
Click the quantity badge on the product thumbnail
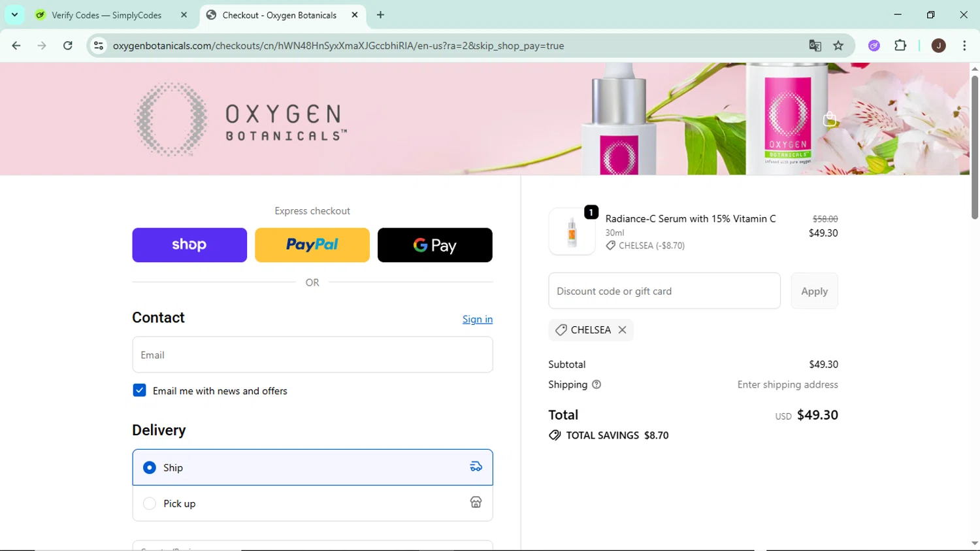591,212
